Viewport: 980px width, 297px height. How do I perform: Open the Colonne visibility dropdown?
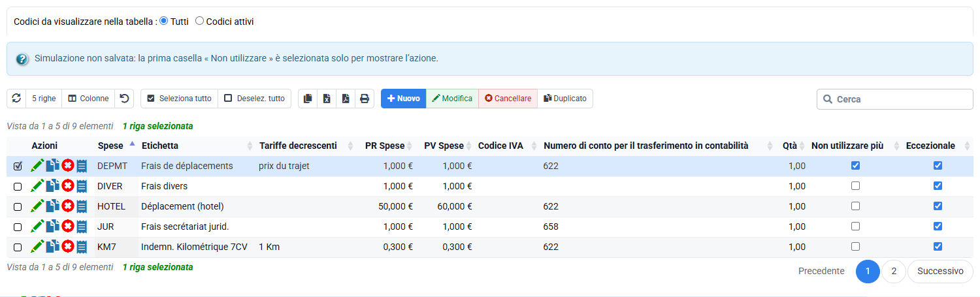point(88,99)
